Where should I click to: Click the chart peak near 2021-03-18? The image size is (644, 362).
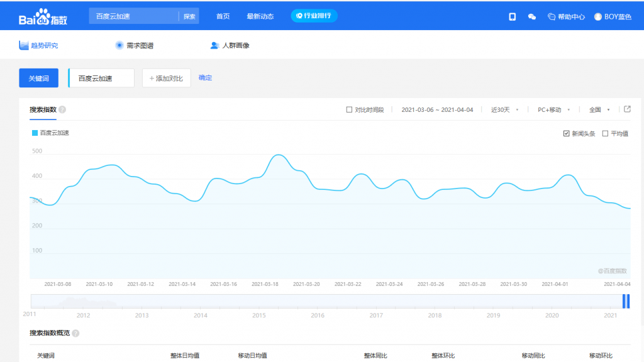pos(279,155)
